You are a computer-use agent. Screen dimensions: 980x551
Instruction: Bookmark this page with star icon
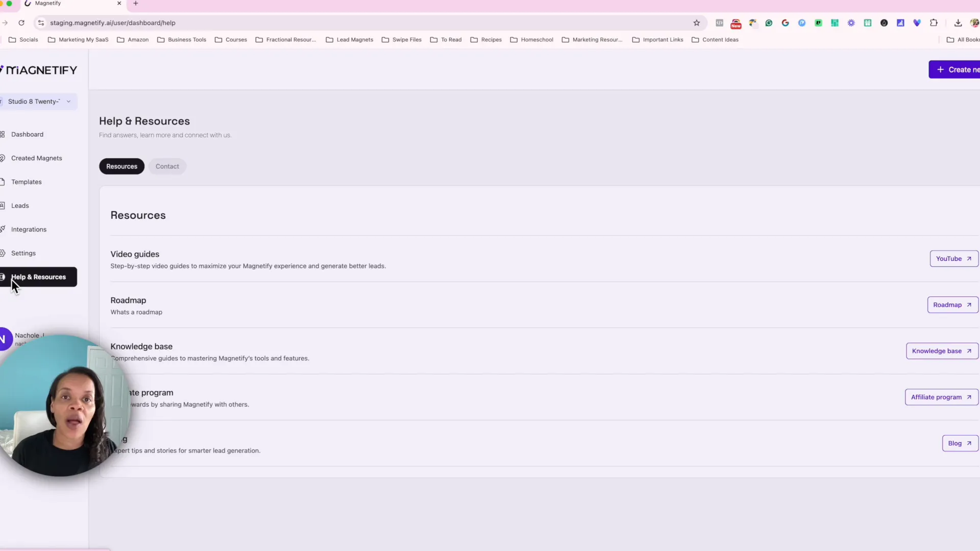click(x=696, y=23)
